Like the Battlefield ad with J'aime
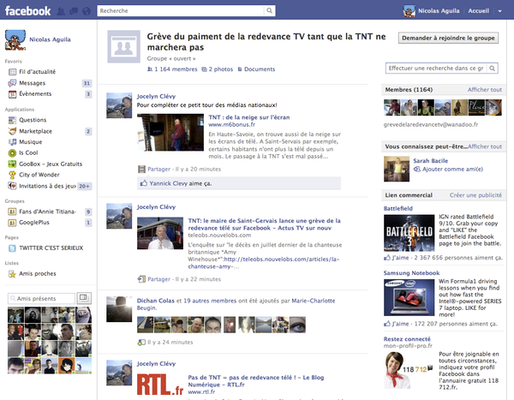The width and height of the screenshot is (514, 400). (x=400, y=258)
